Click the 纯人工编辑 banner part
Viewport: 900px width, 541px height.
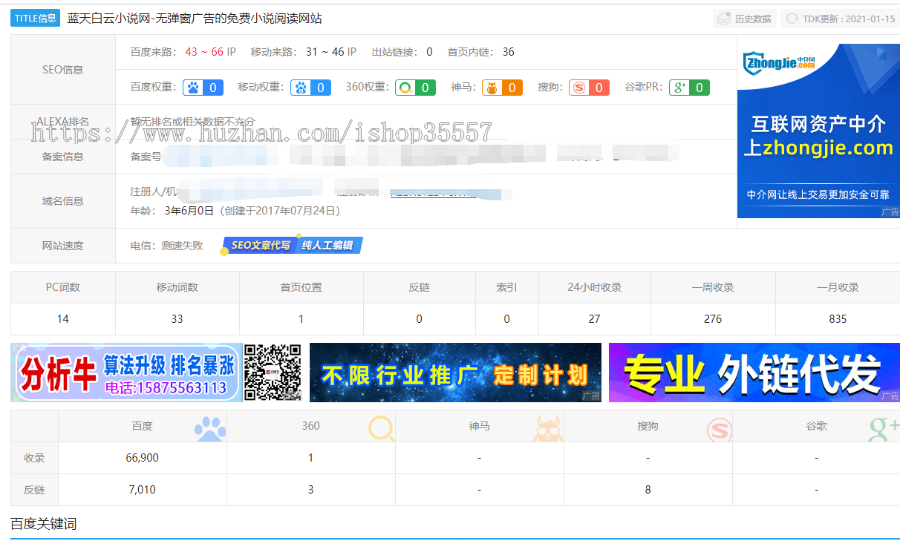329,246
